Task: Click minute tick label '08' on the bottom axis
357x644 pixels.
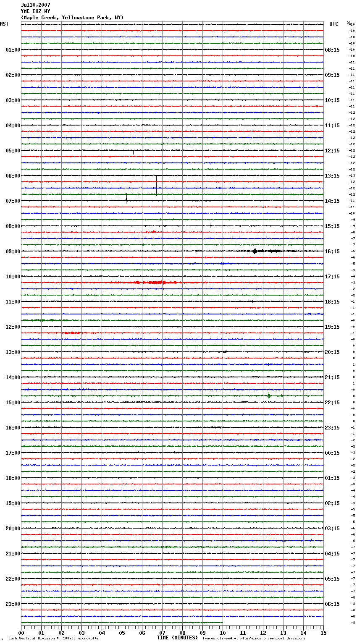Action: tap(182, 633)
